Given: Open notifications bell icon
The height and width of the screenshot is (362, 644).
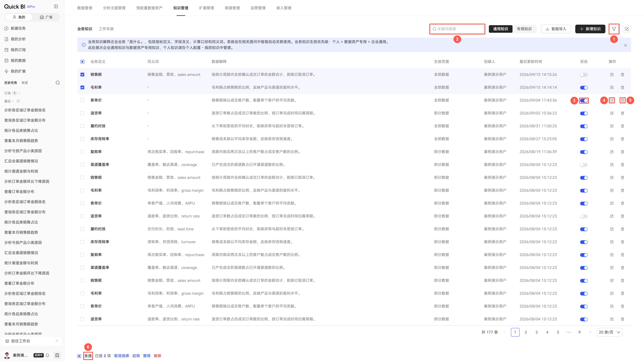Looking at the screenshot, I should click(x=47, y=355).
